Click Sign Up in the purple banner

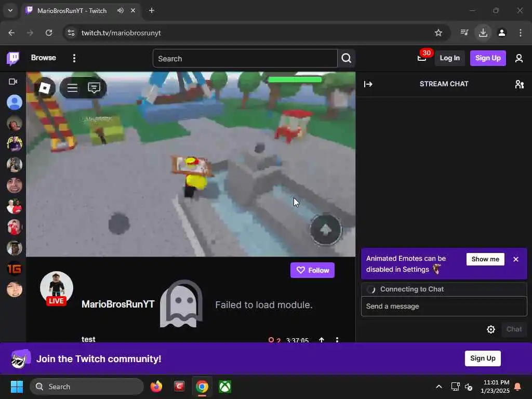(483, 358)
